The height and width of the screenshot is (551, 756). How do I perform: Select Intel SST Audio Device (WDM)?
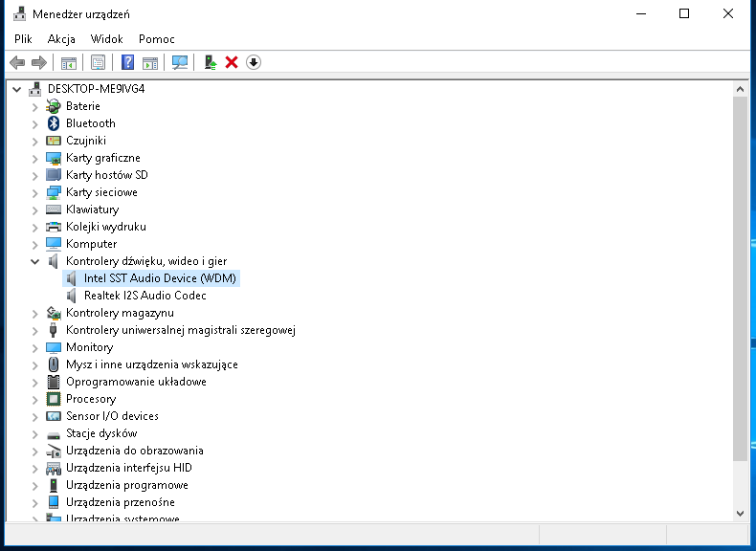pyautogui.click(x=160, y=278)
